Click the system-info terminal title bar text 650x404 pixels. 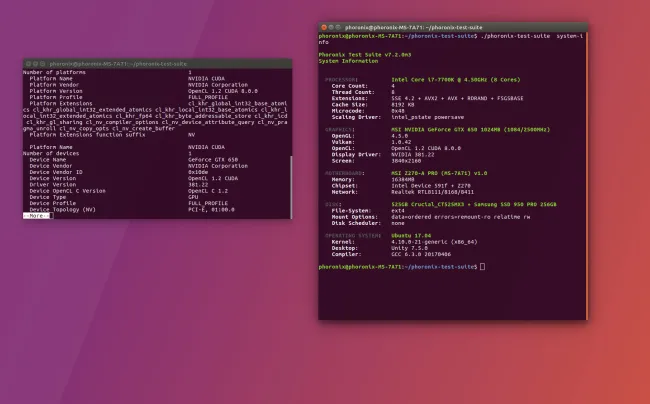pyautogui.click(x=413, y=27)
